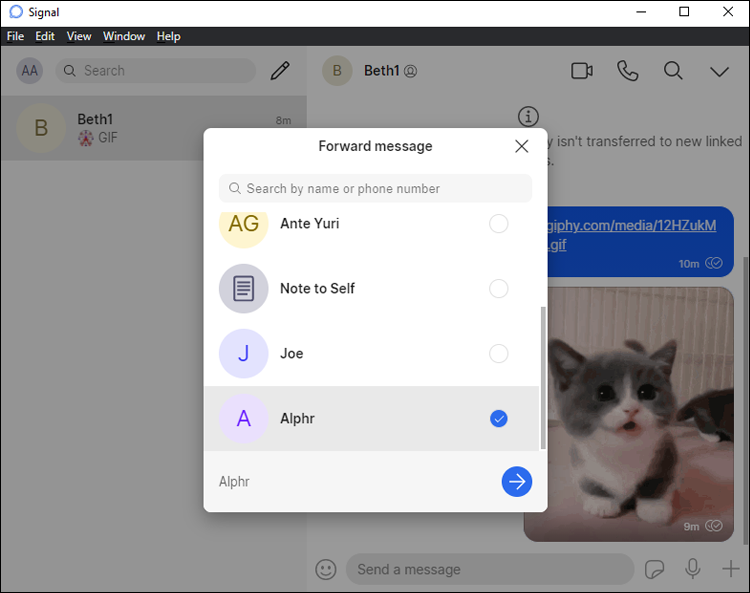
Task: Click the blue forward arrow send button
Action: 517,482
